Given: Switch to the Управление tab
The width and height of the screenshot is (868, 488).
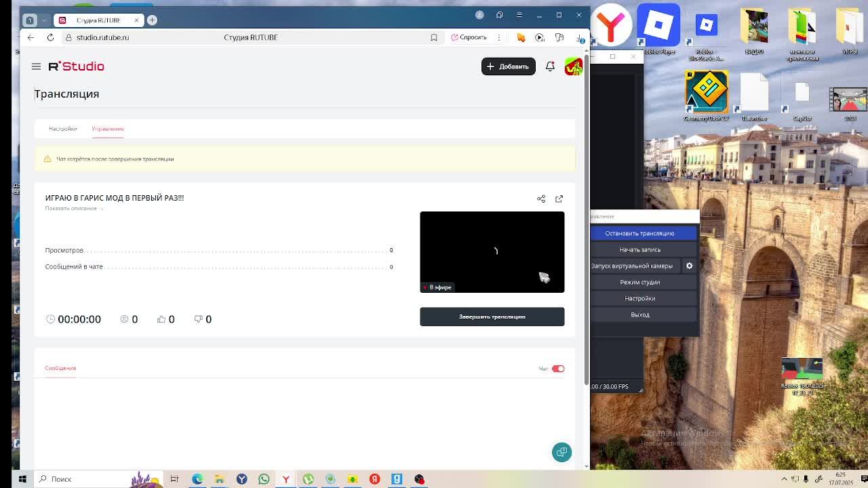Looking at the screenshot, I should tap(108, 129).
